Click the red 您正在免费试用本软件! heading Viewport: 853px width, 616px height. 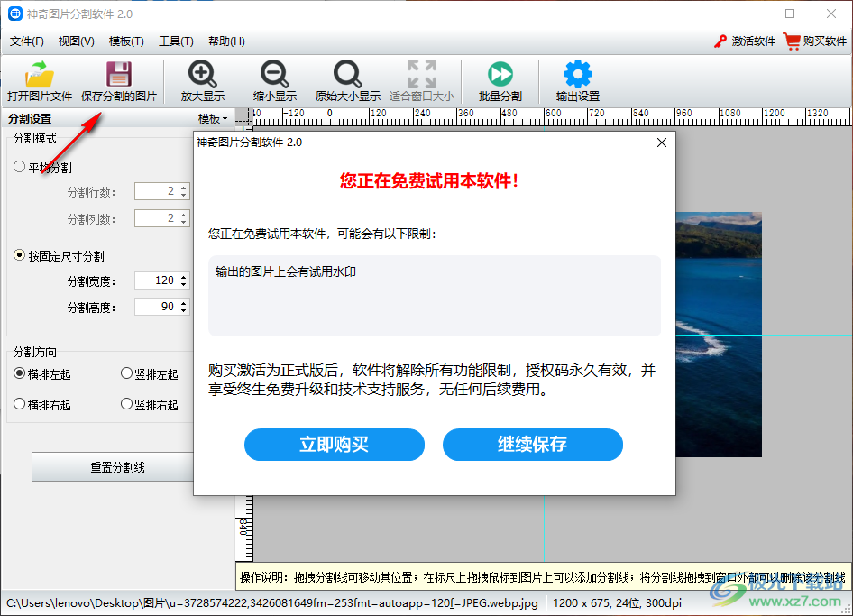tap(428, 180)
